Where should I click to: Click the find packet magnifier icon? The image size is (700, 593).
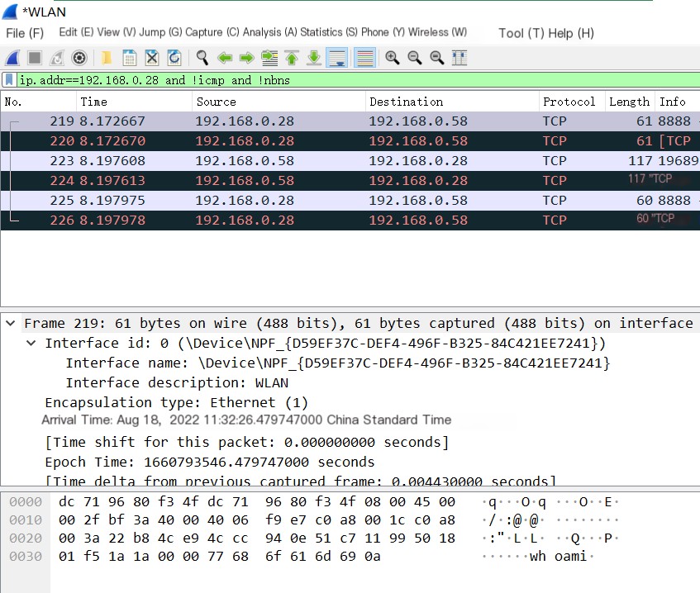pos(202,58)
